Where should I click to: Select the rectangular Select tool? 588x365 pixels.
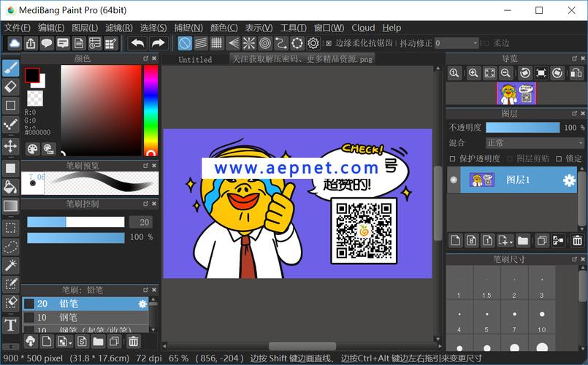11,228
